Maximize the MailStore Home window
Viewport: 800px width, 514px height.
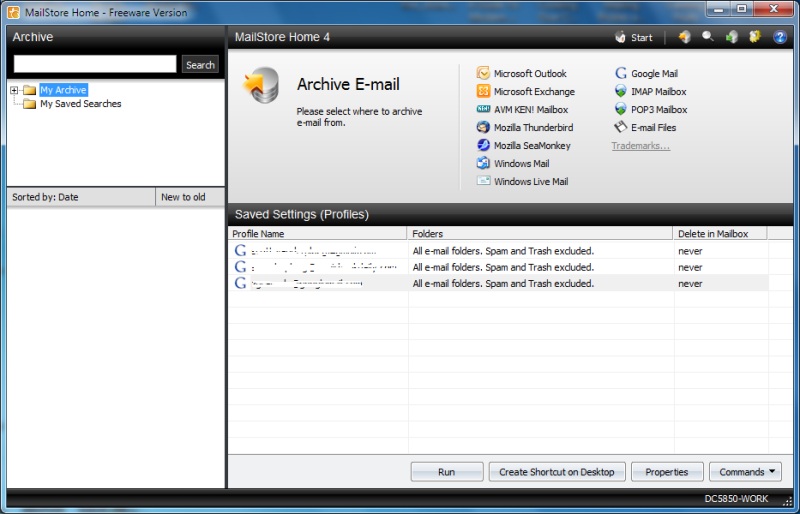pos(741,9)
